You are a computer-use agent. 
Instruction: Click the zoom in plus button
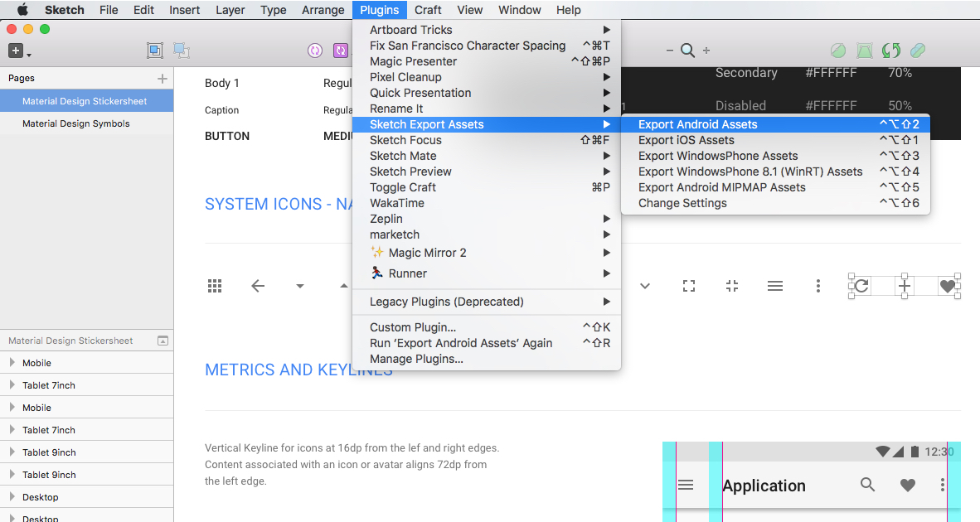click(706, 51)
